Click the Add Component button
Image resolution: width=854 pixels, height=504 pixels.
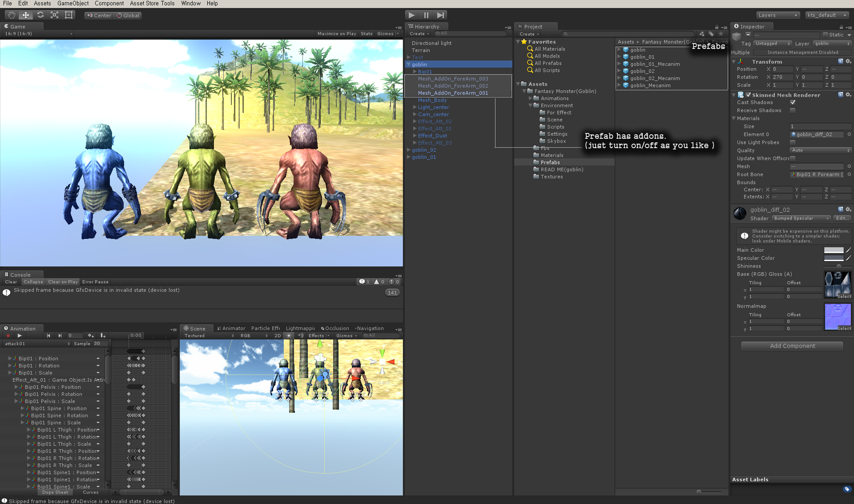tap(792, 346)
